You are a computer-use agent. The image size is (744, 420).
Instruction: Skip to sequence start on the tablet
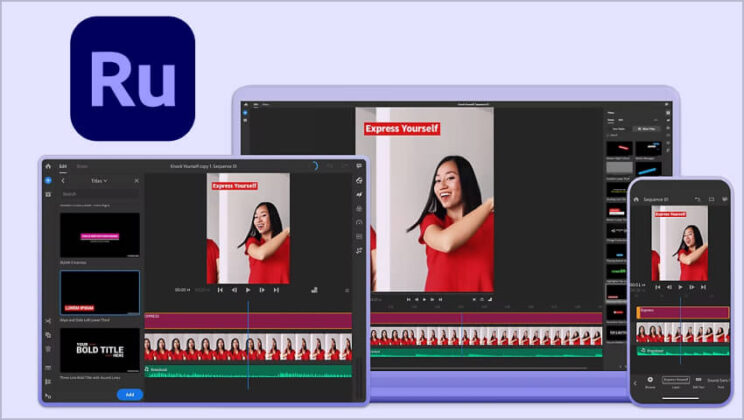tap(220, 290)
